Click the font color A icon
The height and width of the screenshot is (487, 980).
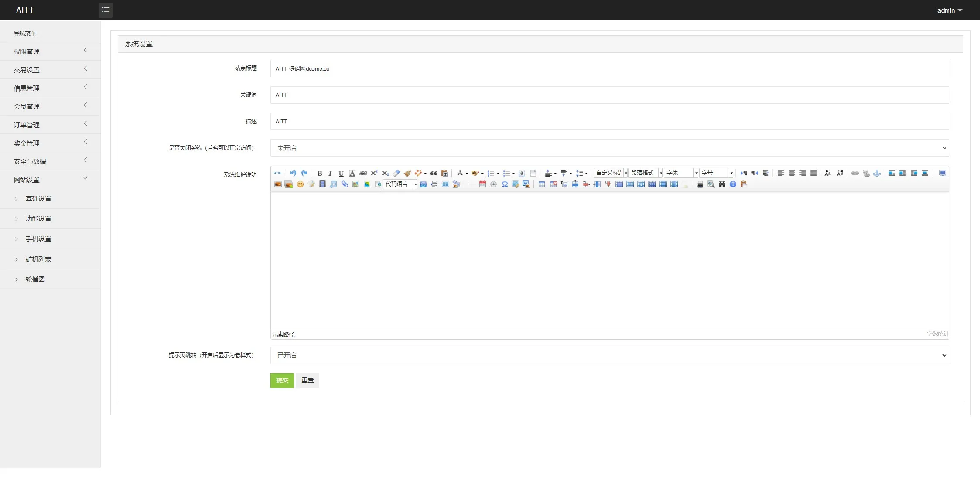click(x=459, y=173)
